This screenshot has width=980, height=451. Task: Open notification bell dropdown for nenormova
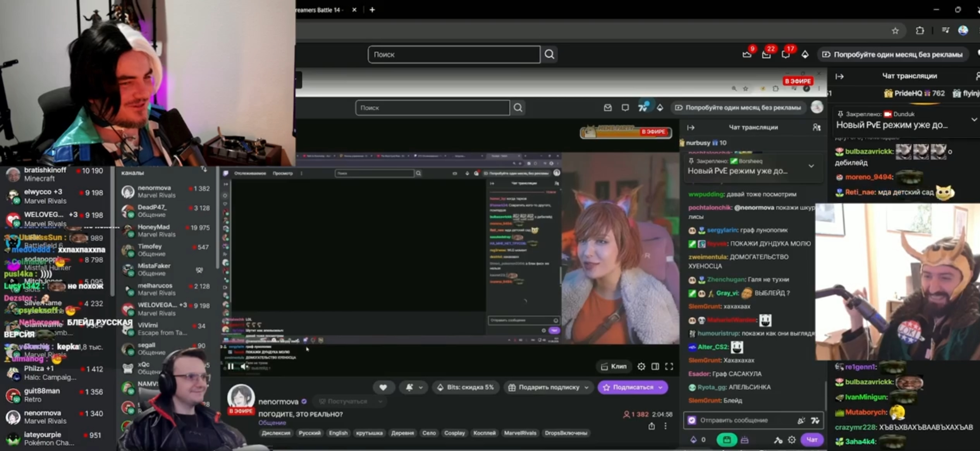414,387
